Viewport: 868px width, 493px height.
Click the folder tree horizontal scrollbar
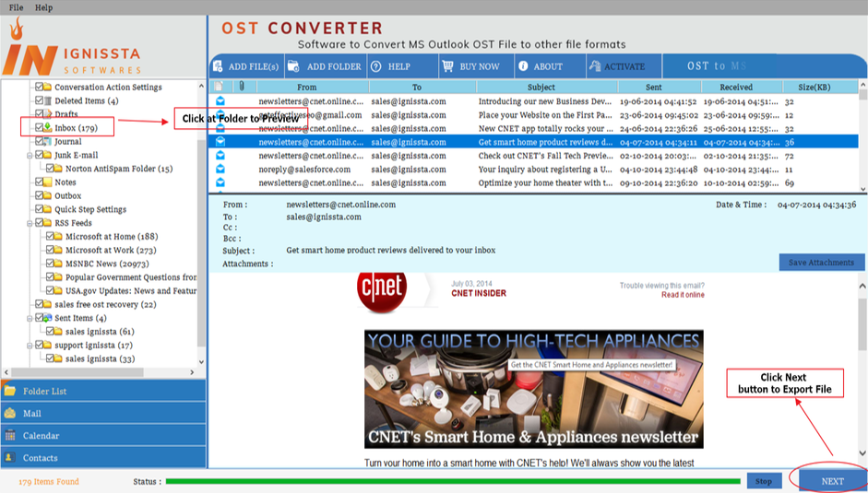point(100,372)
